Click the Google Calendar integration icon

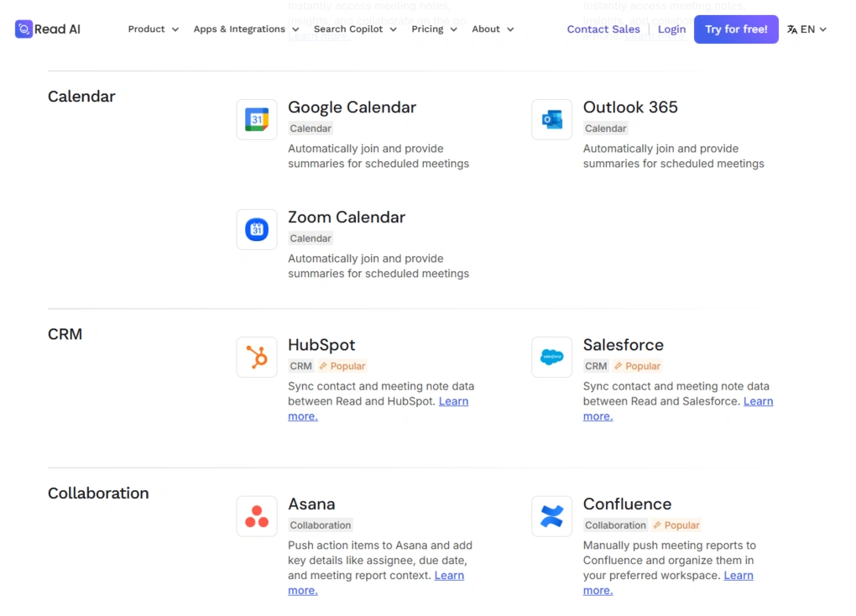click(x=256, y=118)
